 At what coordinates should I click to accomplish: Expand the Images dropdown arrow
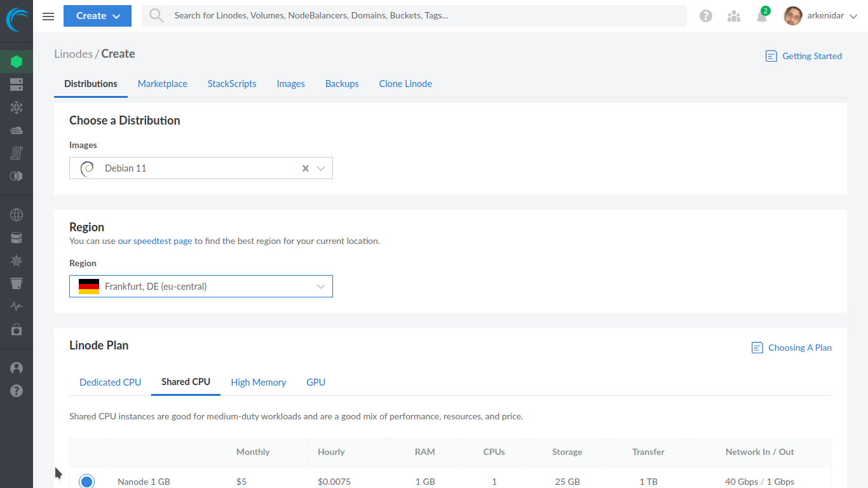click(x=321, y=168)
